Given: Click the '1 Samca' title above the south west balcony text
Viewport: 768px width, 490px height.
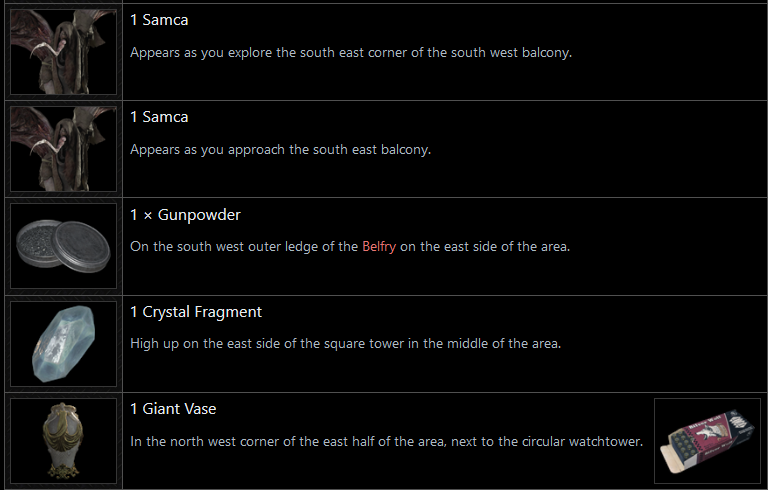Looking at the screenshot, I should (x=159, y=20).
